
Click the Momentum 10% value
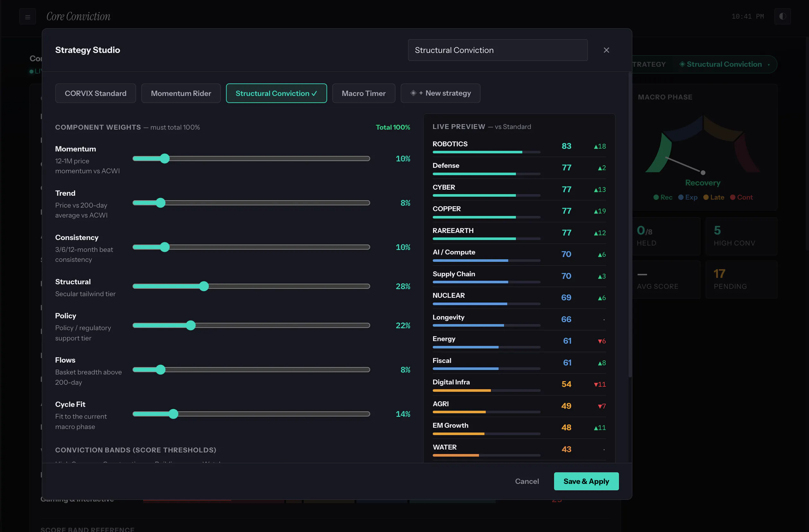(x=403, y=159)
